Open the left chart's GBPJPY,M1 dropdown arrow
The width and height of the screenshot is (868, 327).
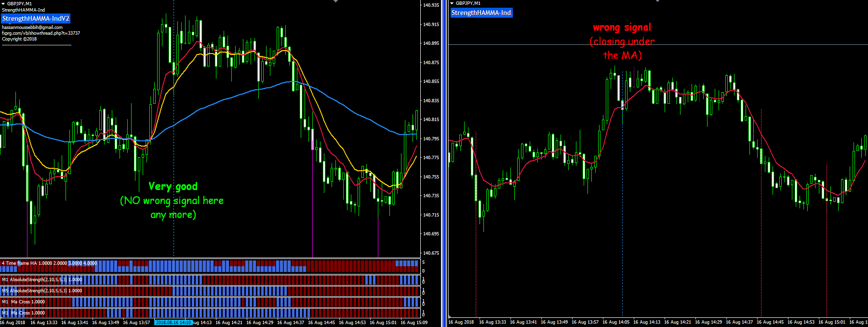pos(3,3)
